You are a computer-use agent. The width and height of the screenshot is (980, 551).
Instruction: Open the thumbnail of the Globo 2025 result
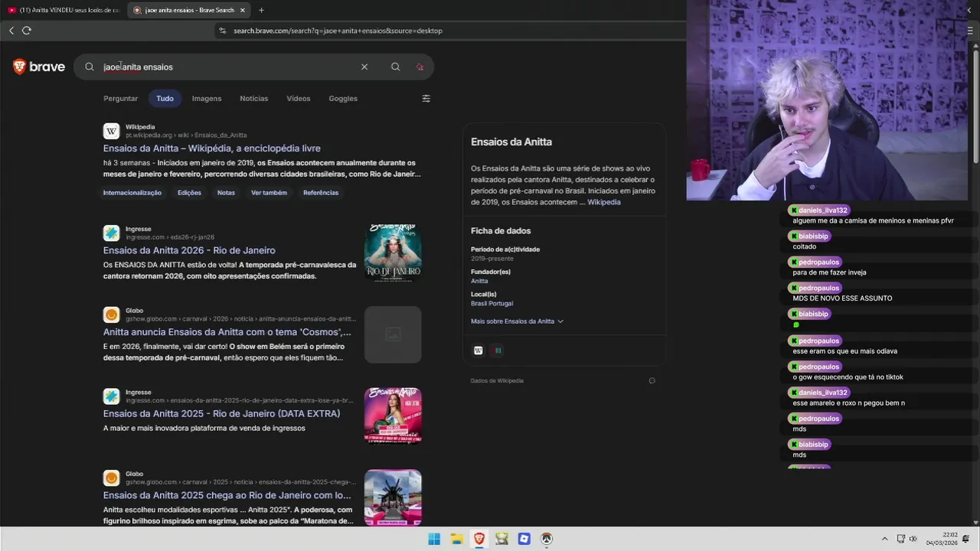coord(393,497)
